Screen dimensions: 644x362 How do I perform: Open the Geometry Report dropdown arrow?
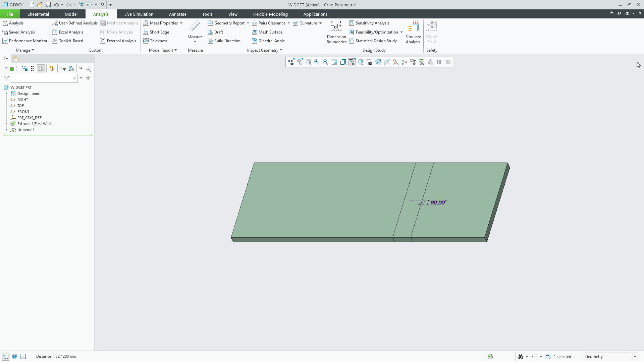[x=248, y=23]
